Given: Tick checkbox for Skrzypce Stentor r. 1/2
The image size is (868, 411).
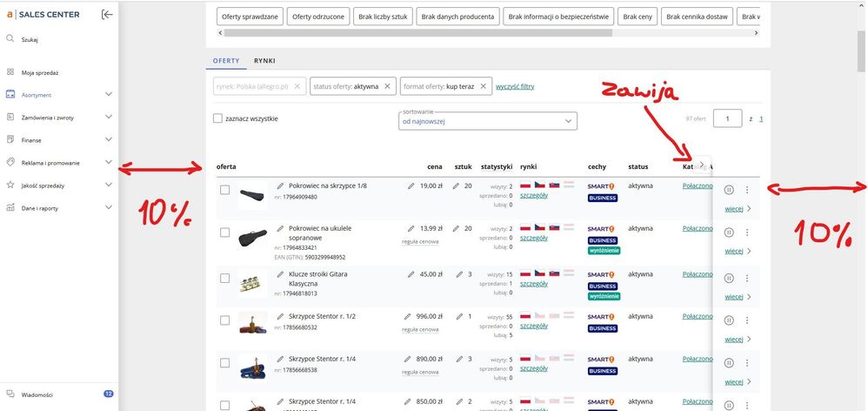Looking at the screenshot, I should pyautogui.click(x=224, y=317).
